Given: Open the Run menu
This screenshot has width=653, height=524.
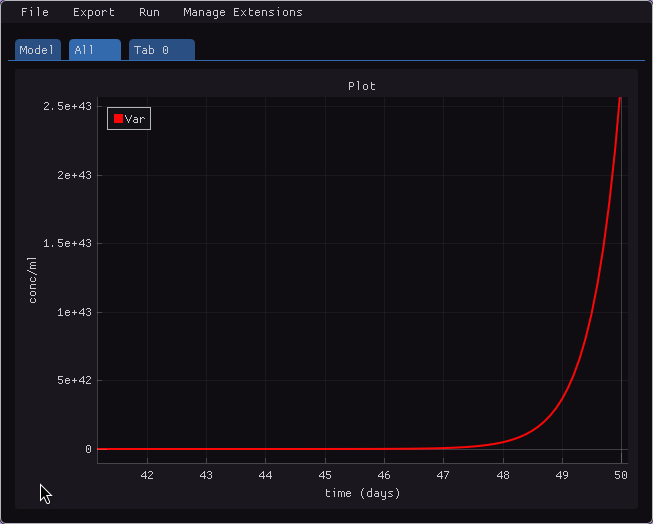Looking at the screenshot, I should click(149, 13).
